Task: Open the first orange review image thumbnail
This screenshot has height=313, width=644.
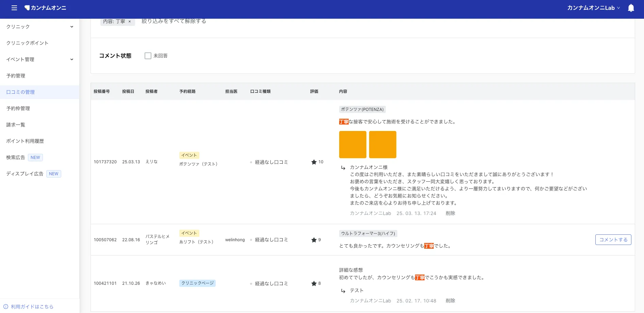Action: tap(353, 145)
